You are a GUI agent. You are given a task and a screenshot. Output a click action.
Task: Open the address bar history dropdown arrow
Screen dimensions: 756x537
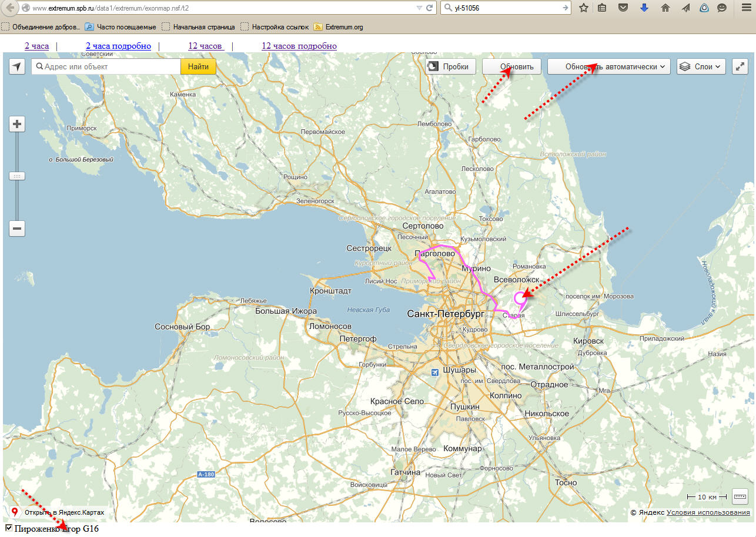(419, 8)
